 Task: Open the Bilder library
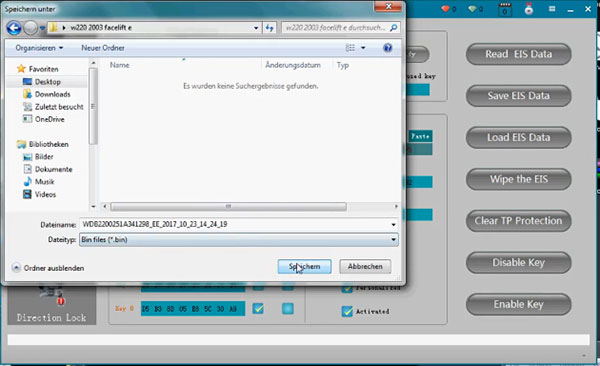click(38, 157)
